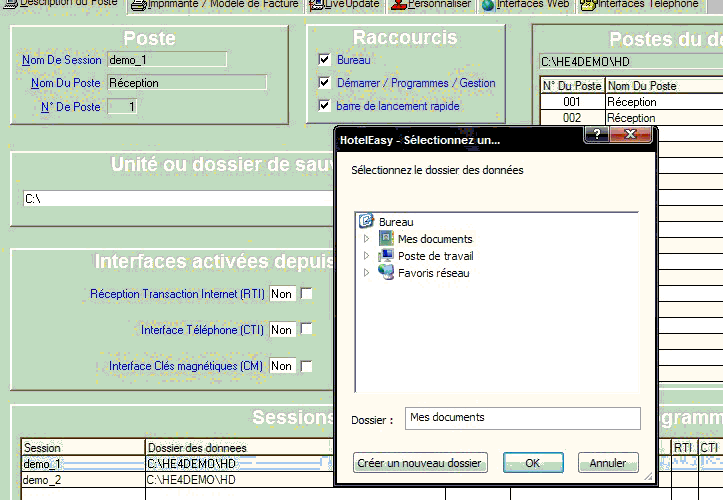Click Non value for Clés magnétiques
This screenshot has width=723, height=500.
pos(282,366)
